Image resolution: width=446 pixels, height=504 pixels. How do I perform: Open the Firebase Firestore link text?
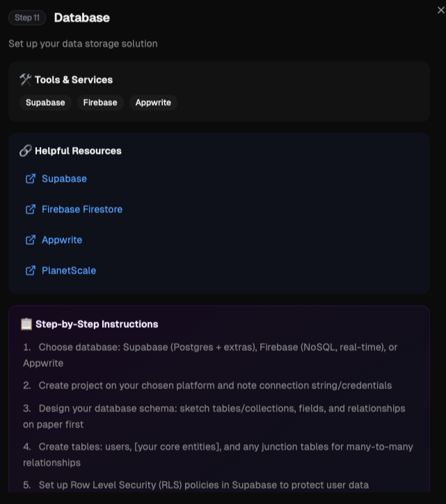point(82,210)
